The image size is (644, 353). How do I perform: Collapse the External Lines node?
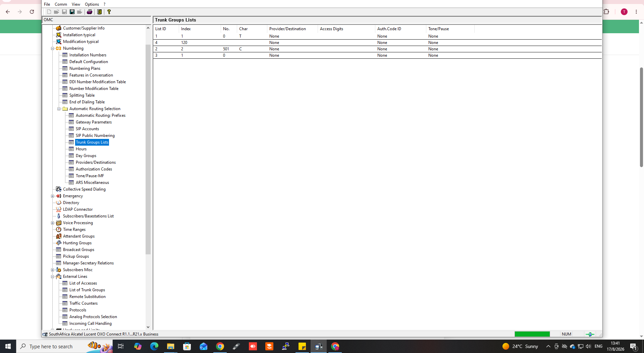[53, 276]
